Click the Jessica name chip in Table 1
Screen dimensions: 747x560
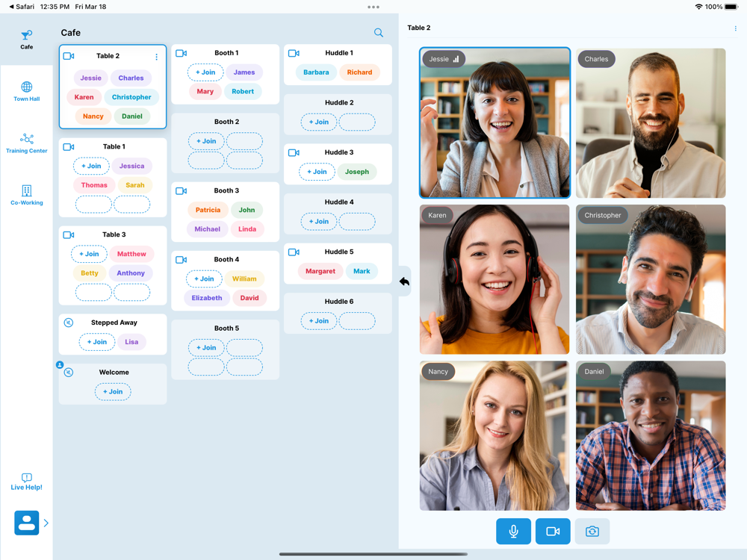point(131,167)
